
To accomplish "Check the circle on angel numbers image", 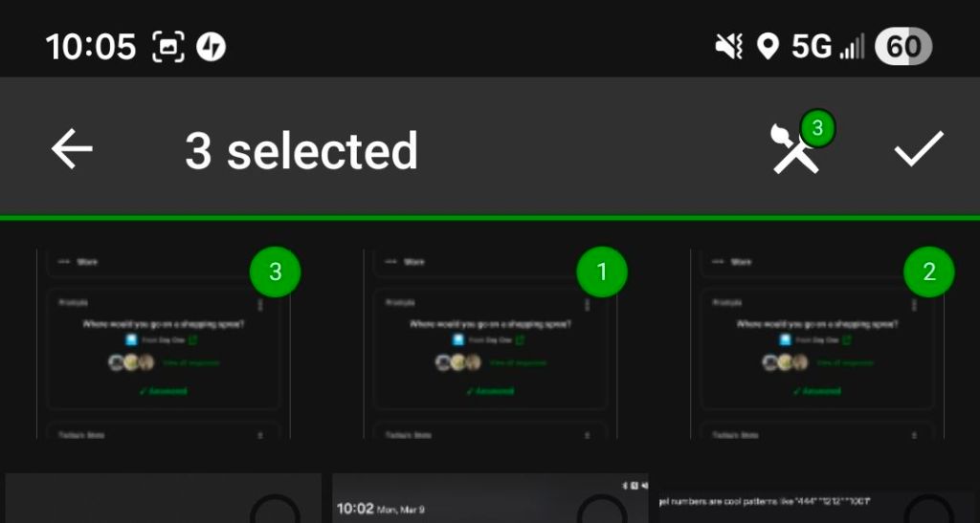I will [x=928, y=512].
